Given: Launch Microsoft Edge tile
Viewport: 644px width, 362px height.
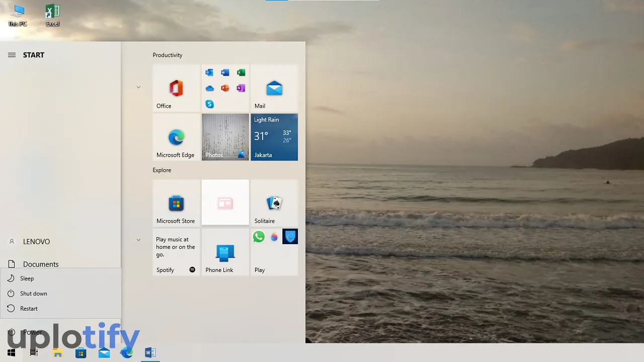Looking at the screenshot, I should (176, 137).
